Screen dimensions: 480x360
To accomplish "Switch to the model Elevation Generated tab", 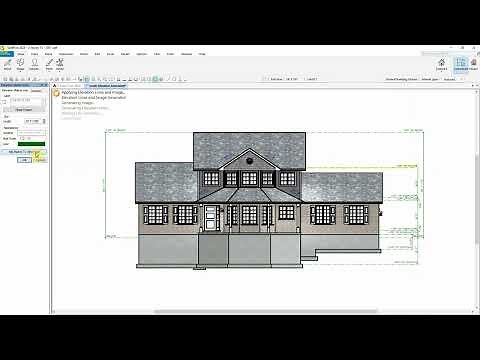I will [x=107, y=86].
